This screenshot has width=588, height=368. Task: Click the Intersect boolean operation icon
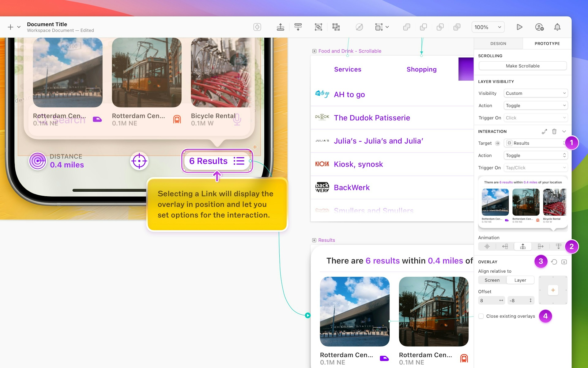click(x=440, y=27)
